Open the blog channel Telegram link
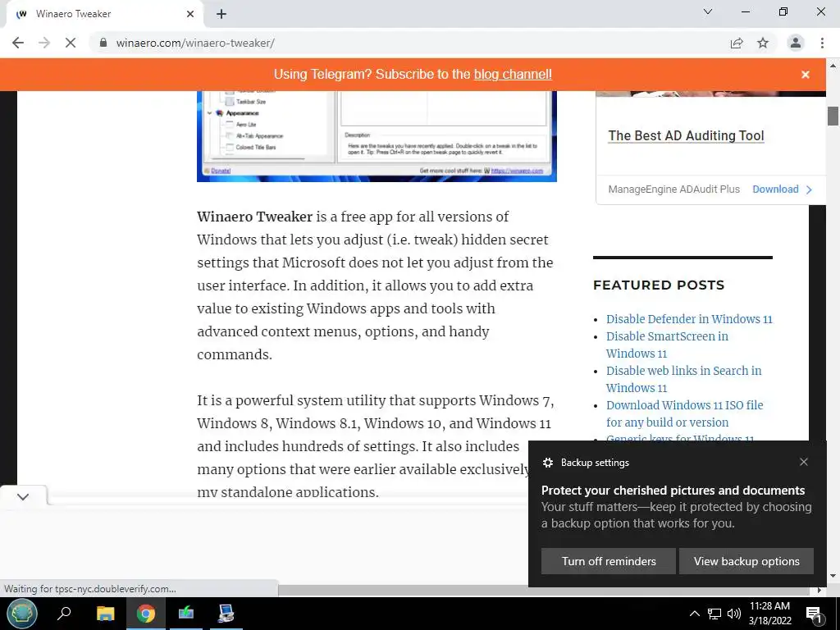 [513, 75]
